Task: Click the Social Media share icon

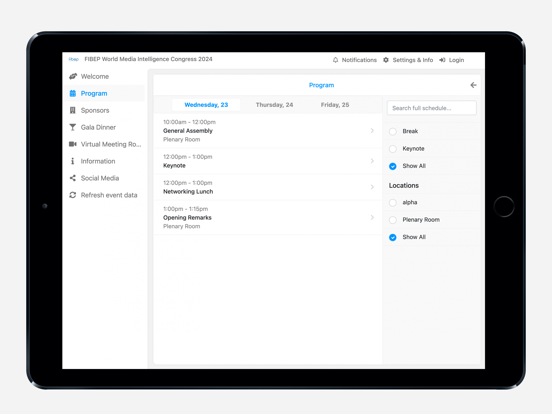Action: 73,178
